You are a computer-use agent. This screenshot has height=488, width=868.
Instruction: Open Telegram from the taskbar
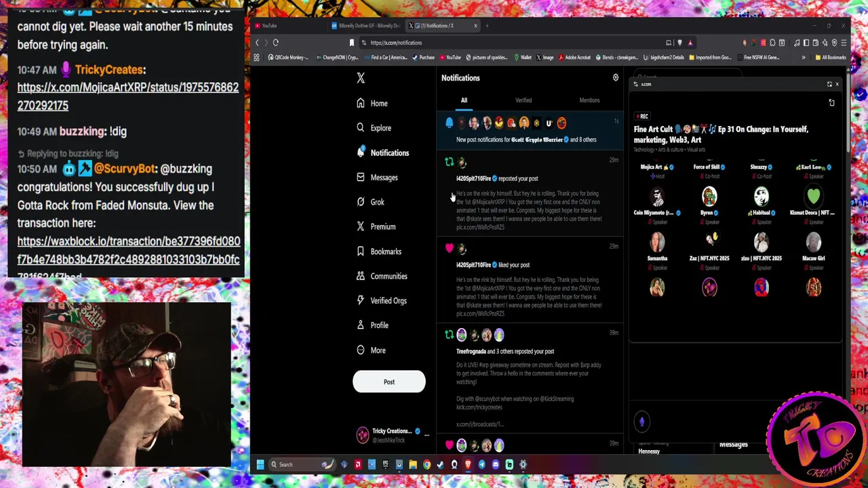click(x=482, y=464)
